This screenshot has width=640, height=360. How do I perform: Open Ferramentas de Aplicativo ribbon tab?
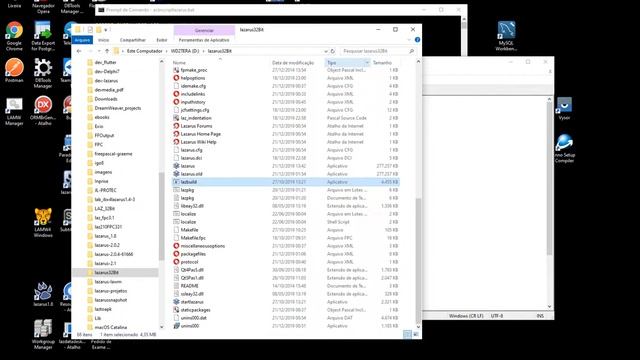[204, 40]
